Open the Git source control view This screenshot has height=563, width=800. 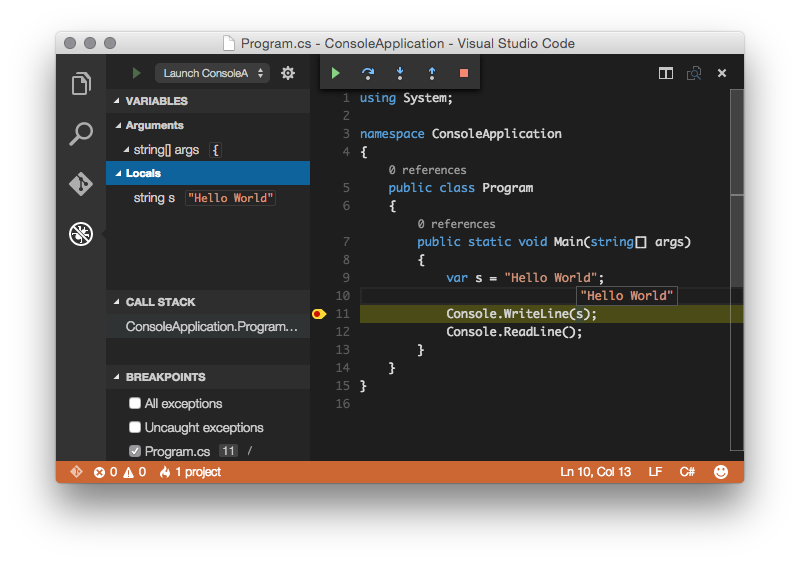point(81,184)
